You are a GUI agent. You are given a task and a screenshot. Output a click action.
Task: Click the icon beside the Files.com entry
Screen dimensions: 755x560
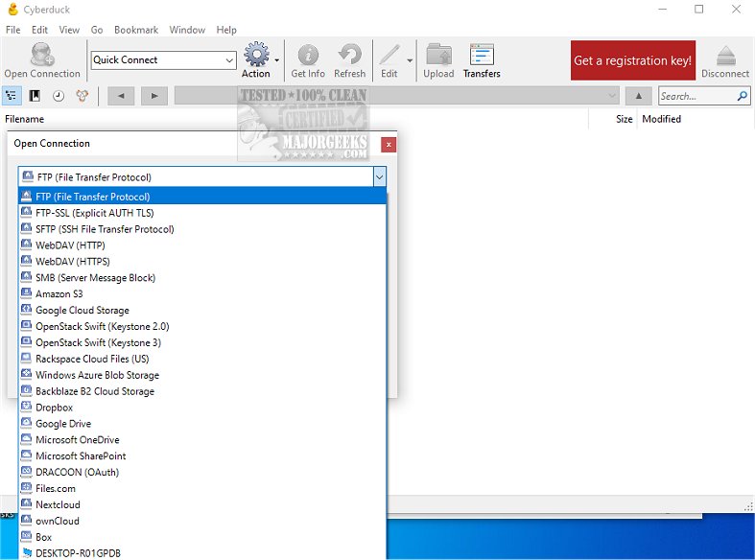(27, 487)
